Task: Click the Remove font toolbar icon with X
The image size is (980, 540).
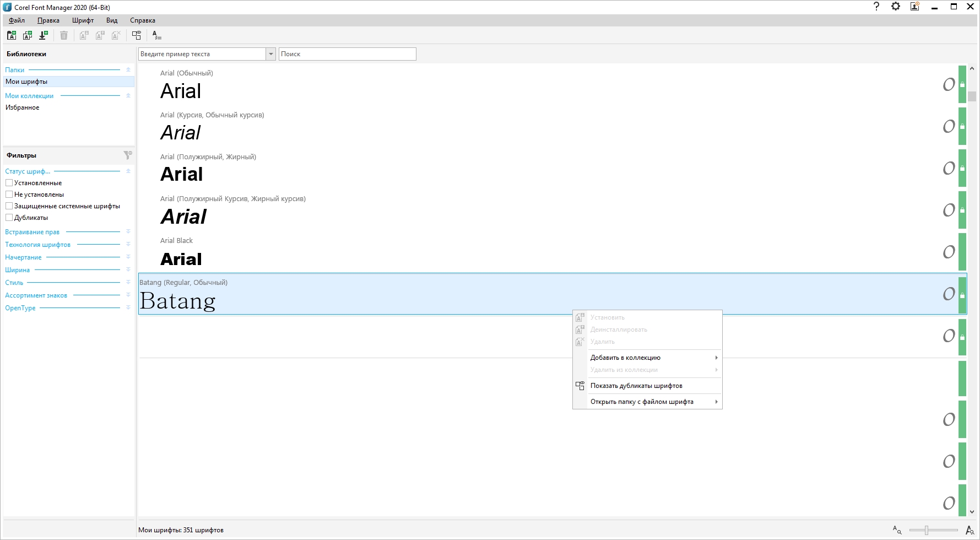Action: pyautogui.click(x=116, y=35)
